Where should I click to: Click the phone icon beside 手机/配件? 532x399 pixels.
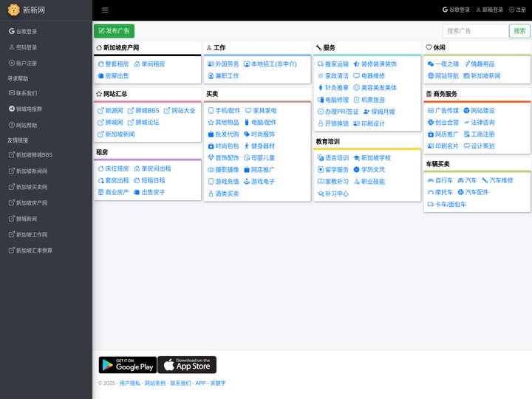pos(211,111)
